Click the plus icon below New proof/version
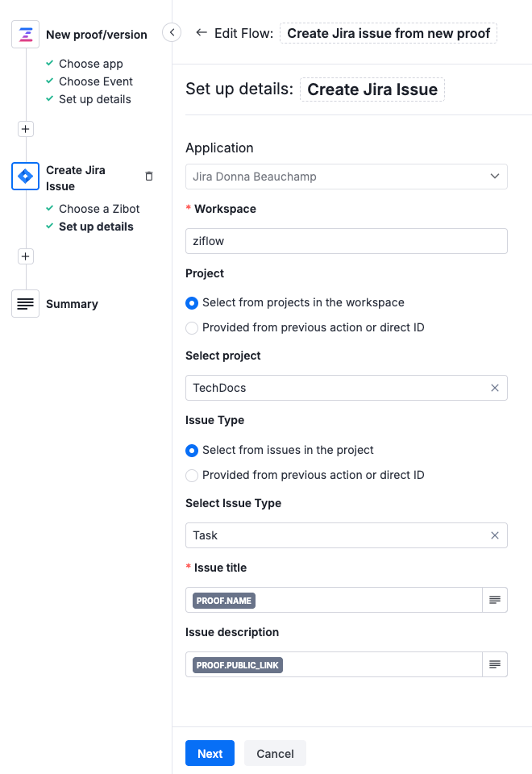Viewport: 532px width, 774px height. [x=25, y=128]
